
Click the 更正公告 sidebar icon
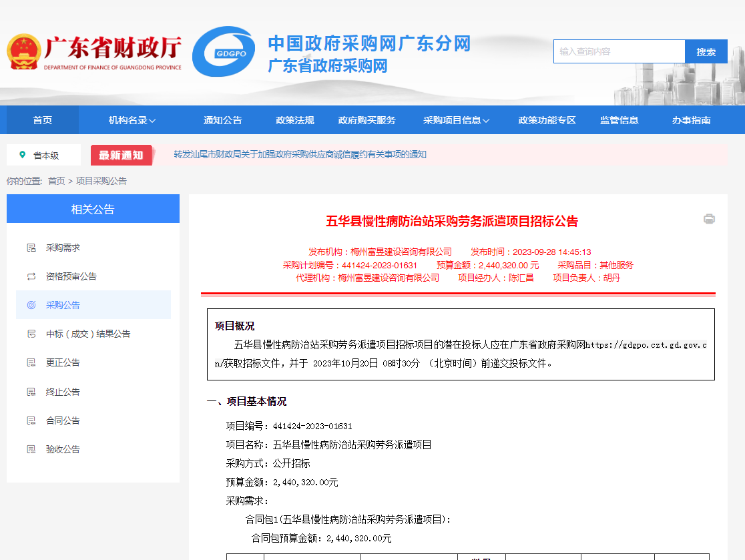pos(31,362)
